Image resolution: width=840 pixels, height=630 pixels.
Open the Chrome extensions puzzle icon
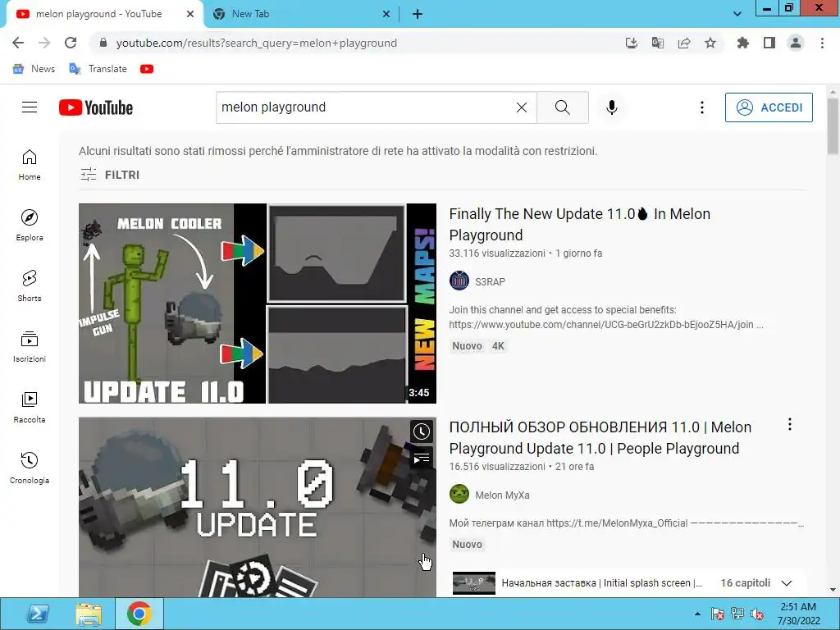(x=743, y=43)
